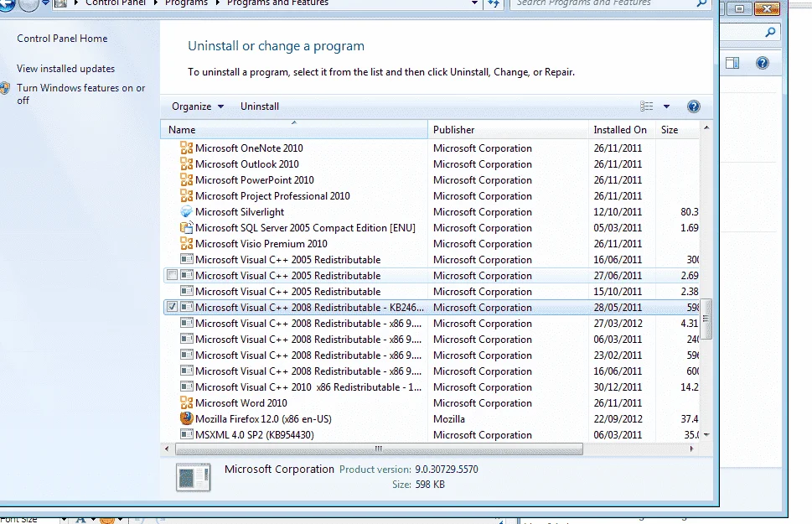Go to Programs and Features breadcrumb
Viewport: 812px width, 524px height.
[x=277, y=3]
